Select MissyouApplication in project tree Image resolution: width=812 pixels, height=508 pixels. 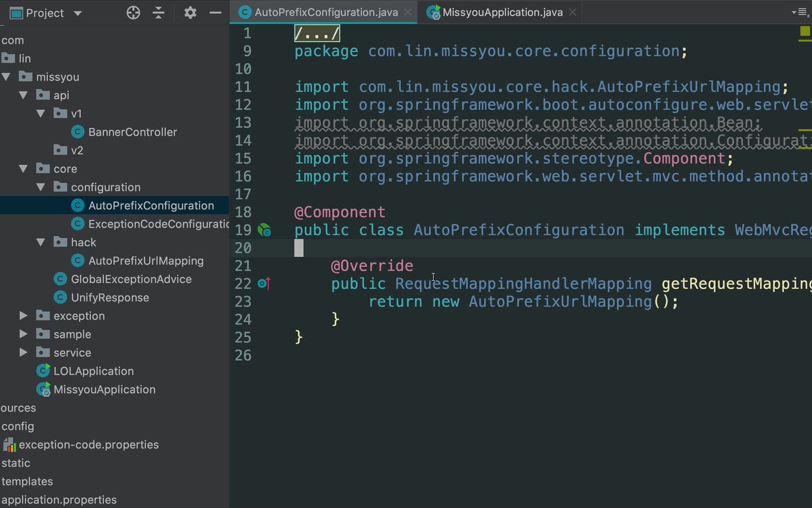point(104,389)
